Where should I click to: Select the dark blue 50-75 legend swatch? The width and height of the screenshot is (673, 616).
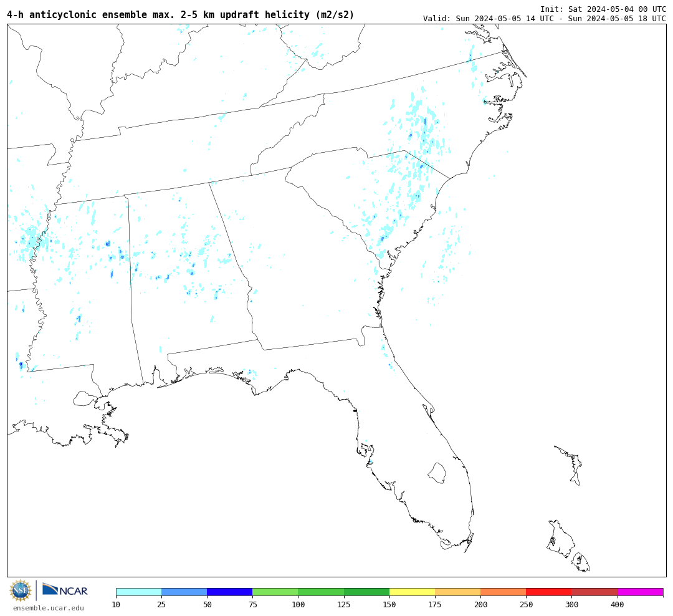point(229,592)
